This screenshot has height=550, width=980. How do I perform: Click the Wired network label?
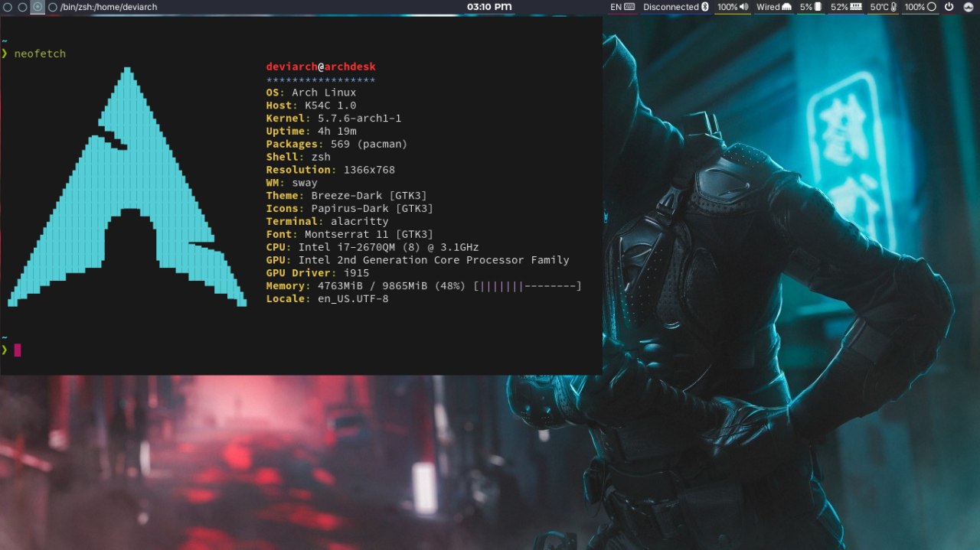tap(768, 7)
